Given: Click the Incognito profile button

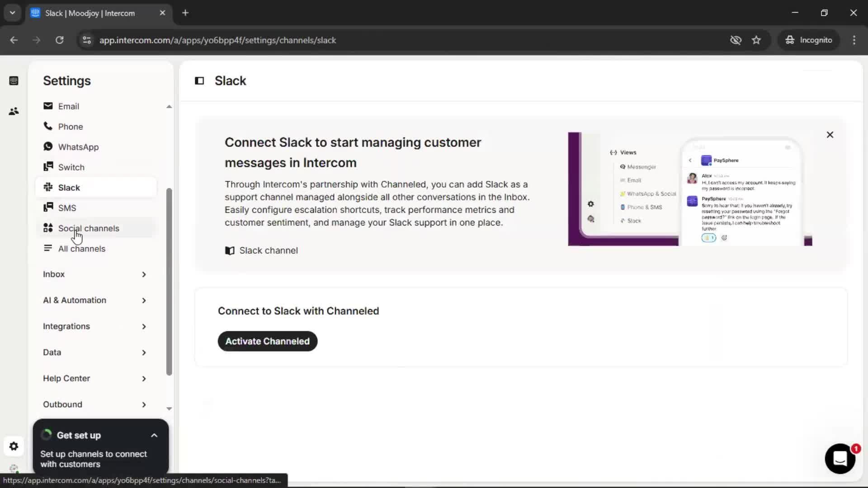Looking at the screenshot, I should pyautogui.click(x=809, y=40).
